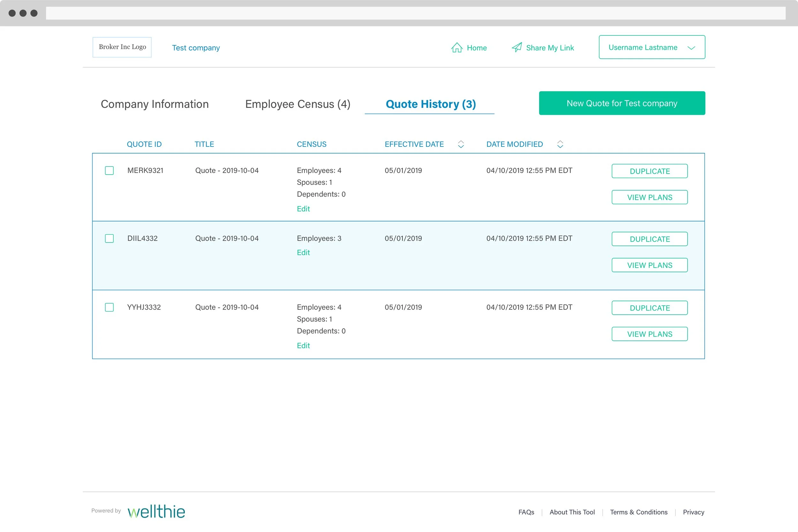This screenshot has height=532, width=798.
Task: View plans for quote DIIL4332
Action: tap(649, 265)
